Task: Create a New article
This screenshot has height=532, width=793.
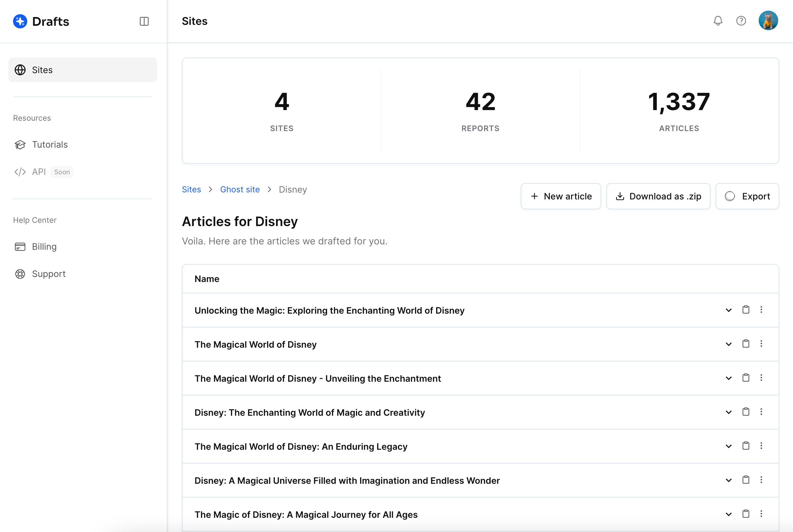Action: tap(561, 196)
